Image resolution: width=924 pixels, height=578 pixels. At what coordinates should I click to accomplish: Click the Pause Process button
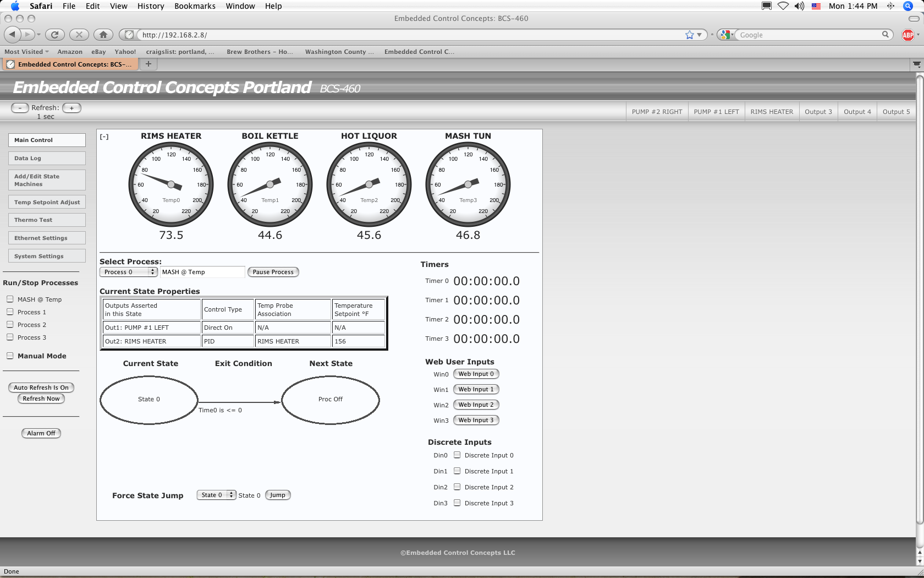click(273, 272)
